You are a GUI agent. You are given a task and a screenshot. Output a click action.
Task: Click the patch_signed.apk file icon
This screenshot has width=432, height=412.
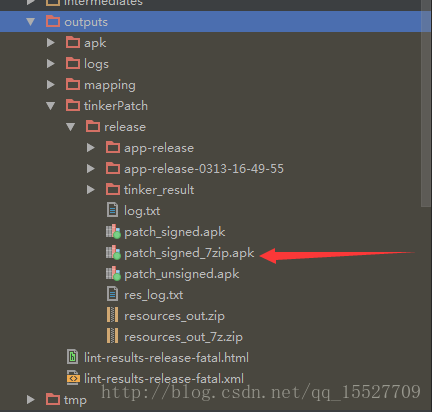tap(113, 231)
